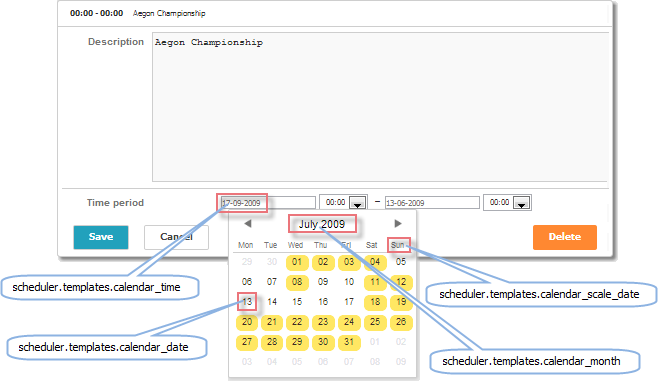The width and height of the screenshot is (658, 381).
Task: Click the Save button
Action: 101,237
